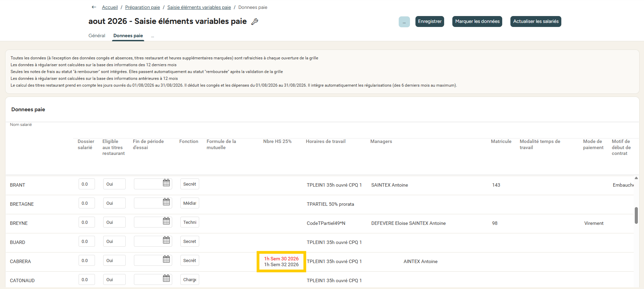Click Mode de paiement column header
Viewport: 644px width, 289px height.
tap(593, 144)
